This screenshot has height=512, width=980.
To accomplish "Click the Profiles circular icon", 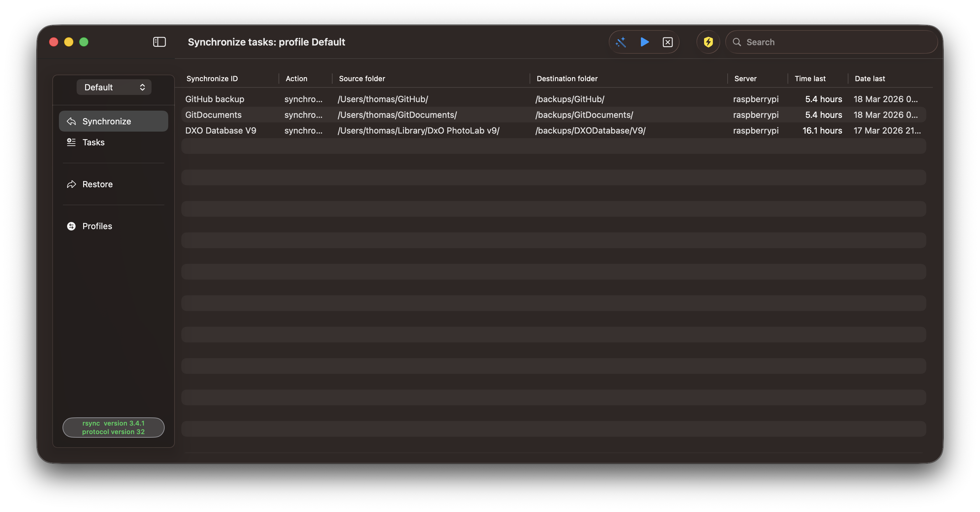I will click(72, 226).
